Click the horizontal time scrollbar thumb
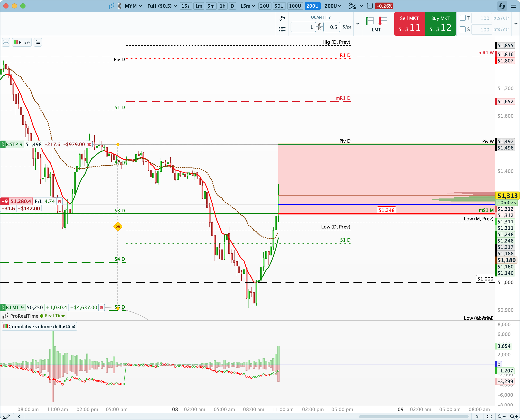The width and height of the screenshot is (520, 420). click(414, 417)
